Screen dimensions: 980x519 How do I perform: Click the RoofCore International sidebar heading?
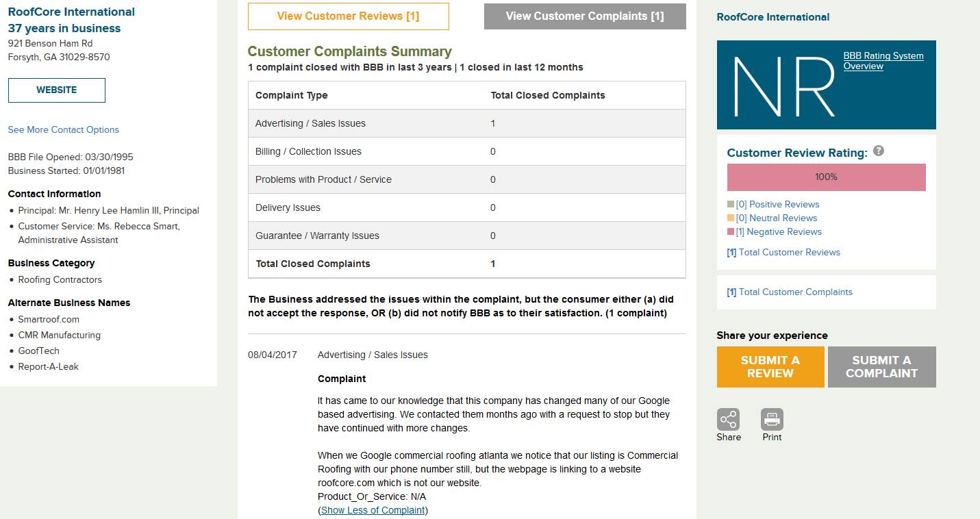tap(772, 17)
